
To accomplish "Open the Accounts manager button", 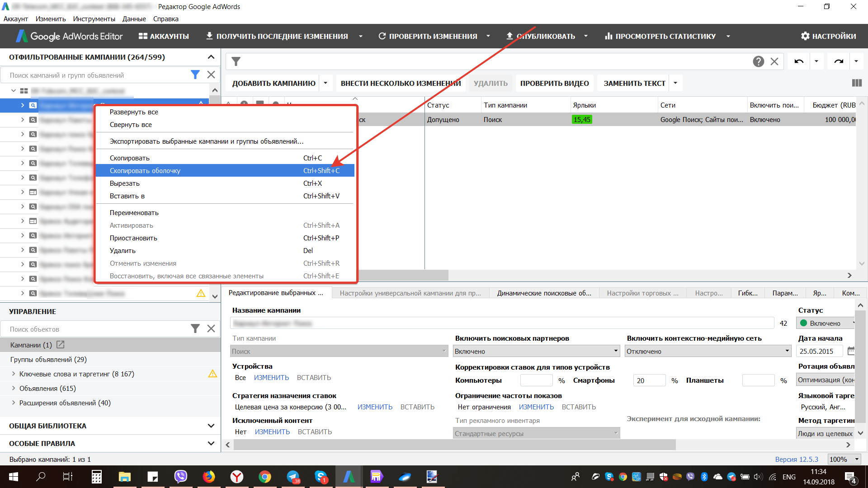I will (164, 36).
